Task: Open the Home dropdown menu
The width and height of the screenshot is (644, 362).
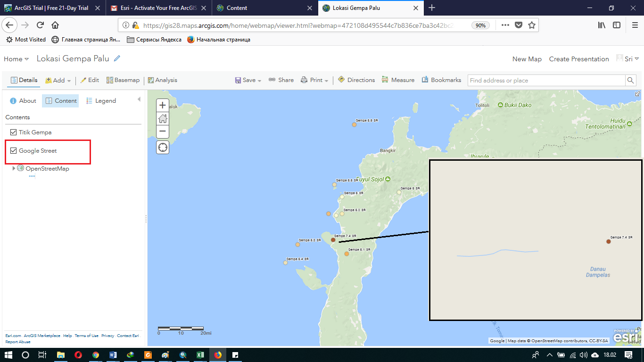Action: click(x=16, y=59)
